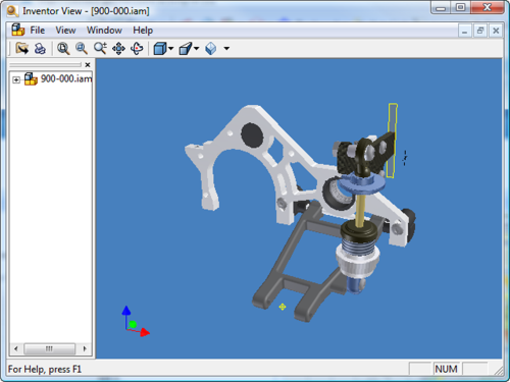Close the browser panel with the X
The image size is (510, 382).
click(88, 65)
